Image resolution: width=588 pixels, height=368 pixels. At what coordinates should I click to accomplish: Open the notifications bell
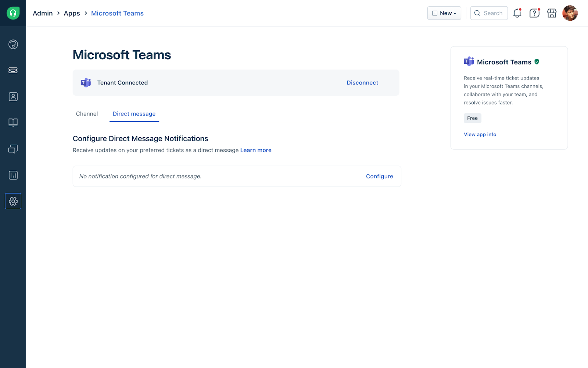517,13
